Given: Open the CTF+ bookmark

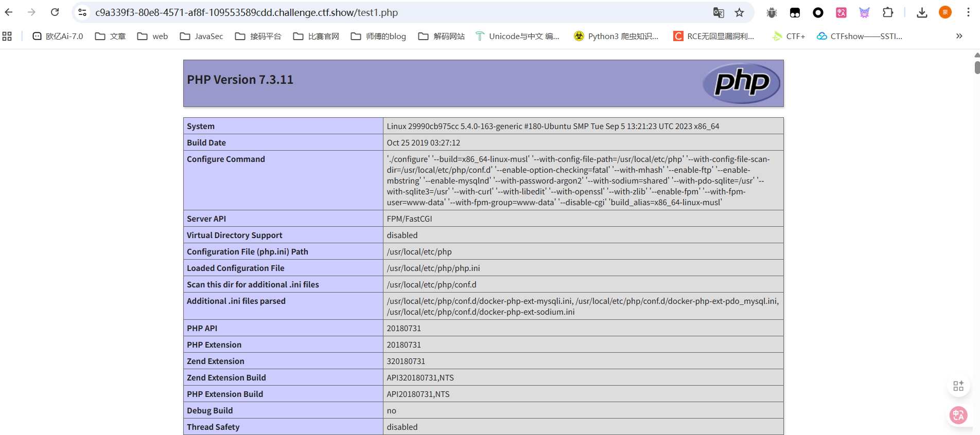Looking at the screenshot, I should click(789, 36).
